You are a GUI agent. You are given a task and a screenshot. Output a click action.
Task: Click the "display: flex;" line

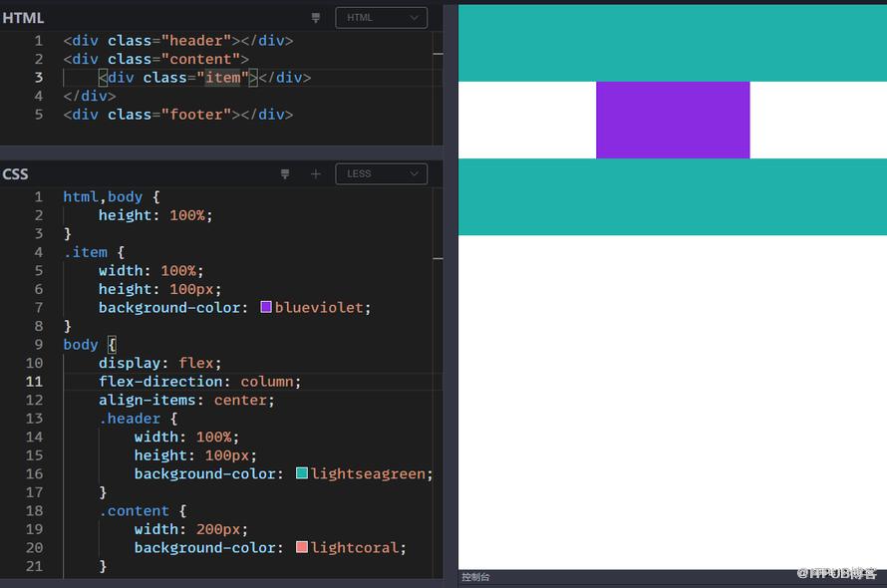click(x=160, y=364)
